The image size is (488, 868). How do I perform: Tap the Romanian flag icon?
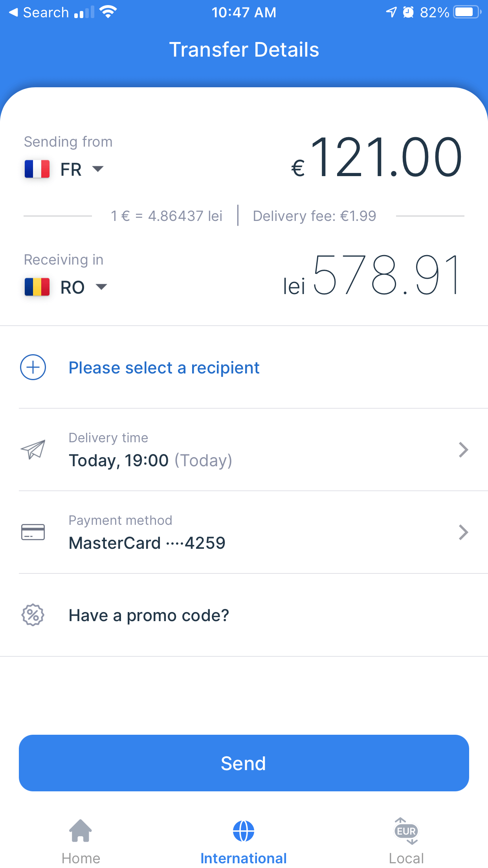click(37, 287)
